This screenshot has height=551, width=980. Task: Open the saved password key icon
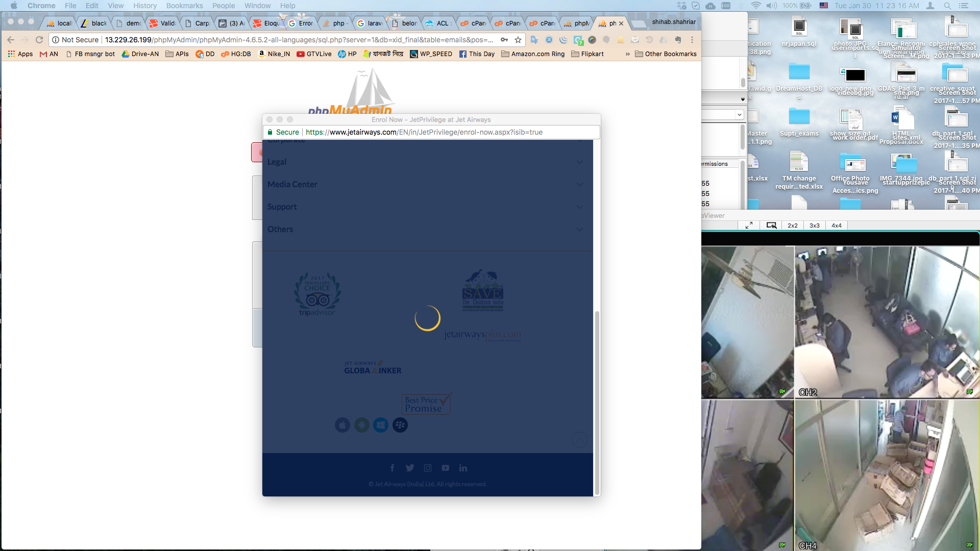[x=504, y=40]
